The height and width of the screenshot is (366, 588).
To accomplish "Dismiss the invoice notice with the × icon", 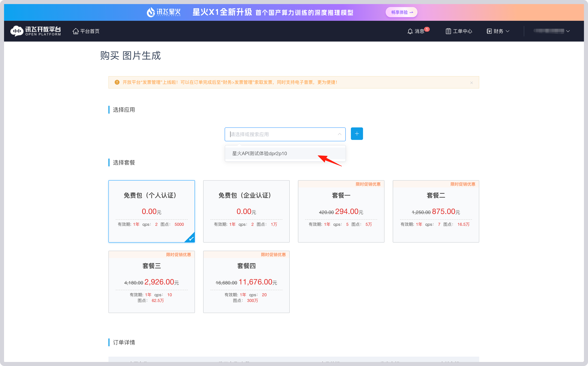I will pos(472,83).
